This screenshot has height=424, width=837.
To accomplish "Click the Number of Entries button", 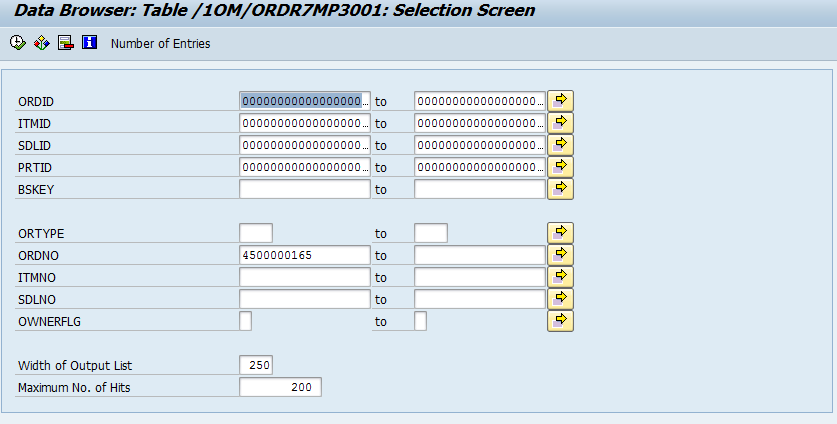I will 160,44.
